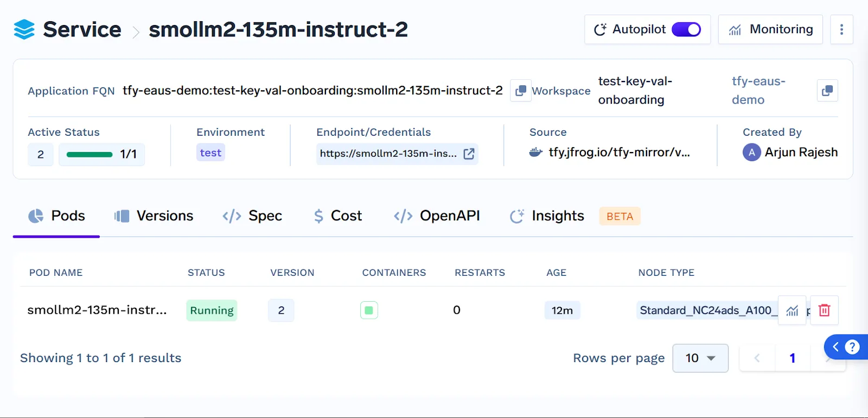Delete the pod with the trash icon
Viewport: 868px width, 418px height.
click(824, 311)
